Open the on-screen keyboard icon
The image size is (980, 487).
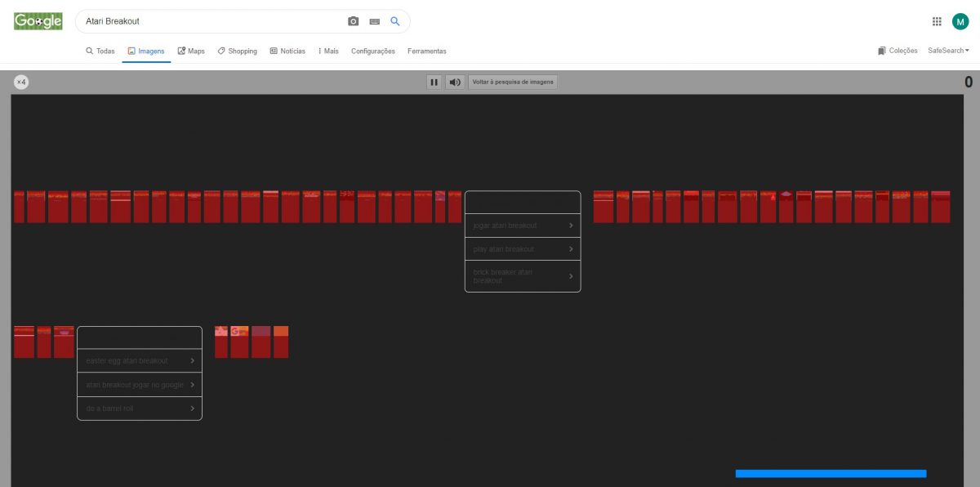pos(375,21)
